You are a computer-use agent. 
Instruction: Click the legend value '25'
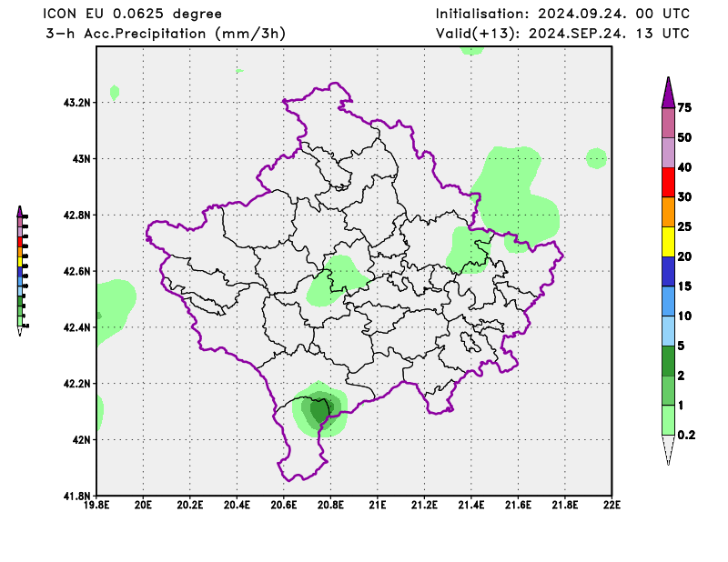click(x=684, y=226)
